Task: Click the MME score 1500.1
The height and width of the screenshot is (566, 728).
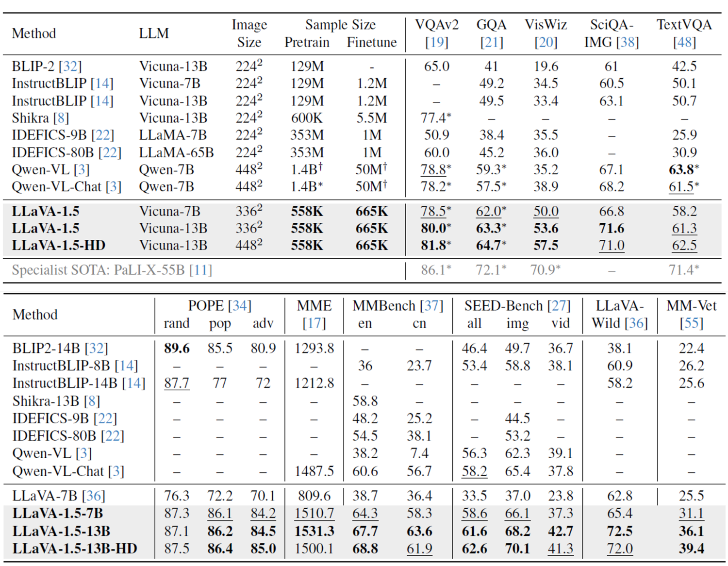Action: 314,549
